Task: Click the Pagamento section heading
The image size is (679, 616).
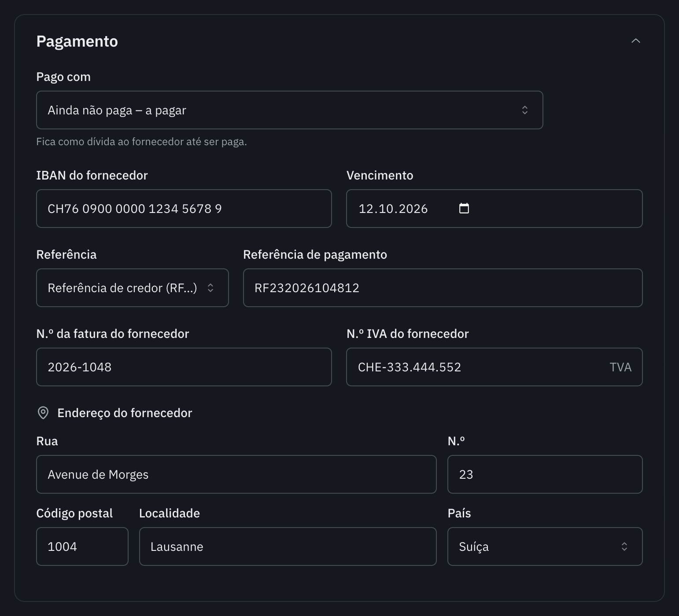Action: click(x=77, y=41)
